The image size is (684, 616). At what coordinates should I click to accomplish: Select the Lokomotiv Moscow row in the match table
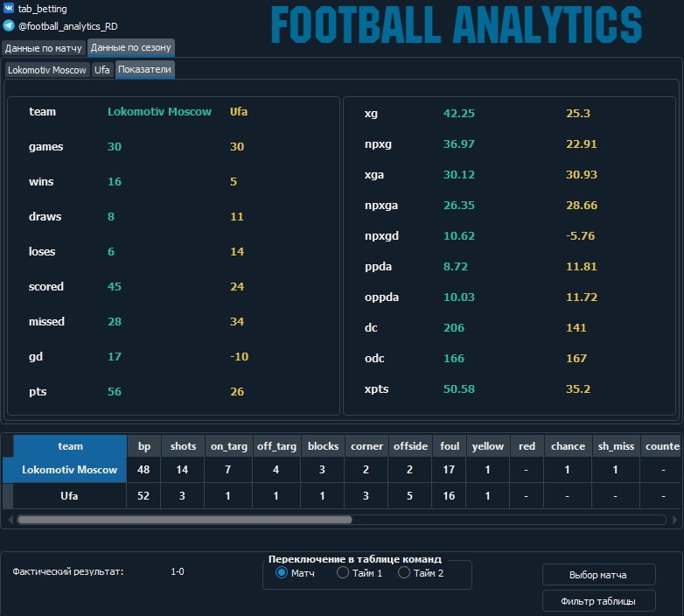(70, 469)
